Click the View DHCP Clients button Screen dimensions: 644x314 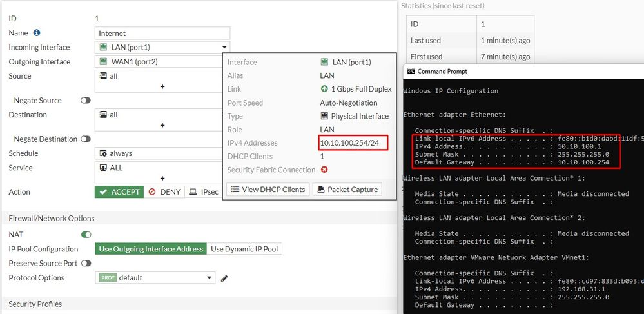point(268,190)
